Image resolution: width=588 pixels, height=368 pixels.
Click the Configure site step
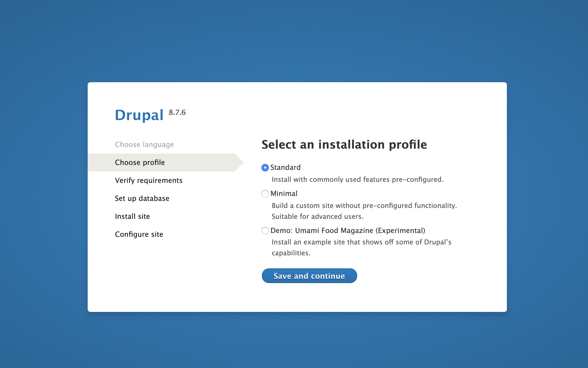point(139,234)
